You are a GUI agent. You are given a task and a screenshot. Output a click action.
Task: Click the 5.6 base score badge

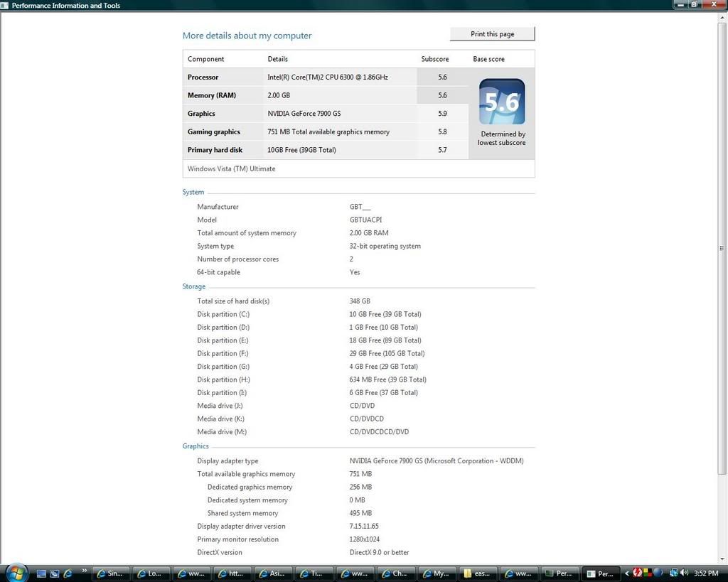pyautogui.click(x=502, y=101)
